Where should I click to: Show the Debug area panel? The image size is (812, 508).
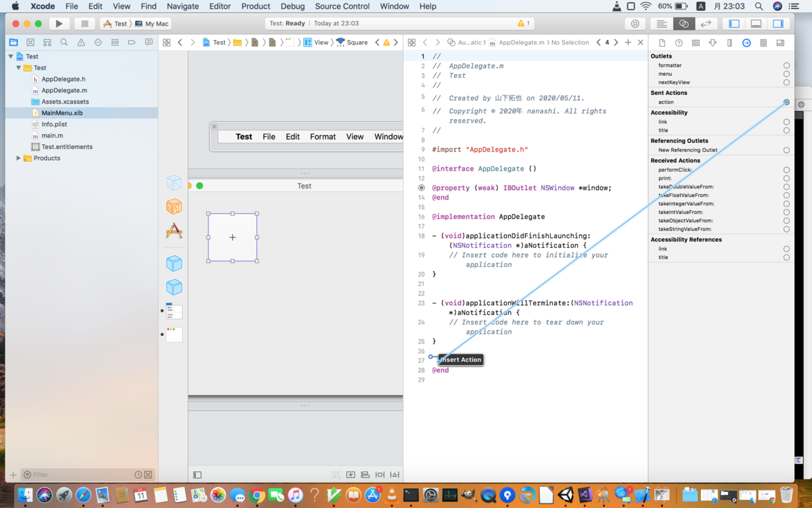[x=757, y=24]
